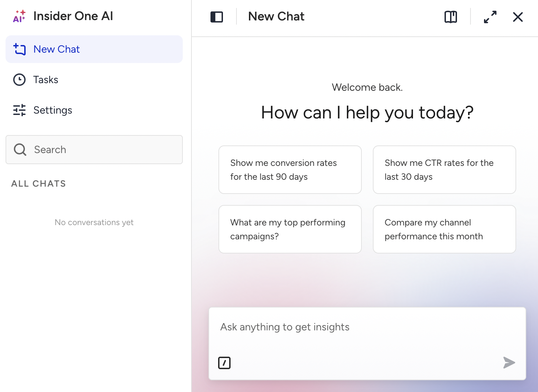Select top performing campaigns suggestion
Screen dimensions: 538x392
(290, 229)
